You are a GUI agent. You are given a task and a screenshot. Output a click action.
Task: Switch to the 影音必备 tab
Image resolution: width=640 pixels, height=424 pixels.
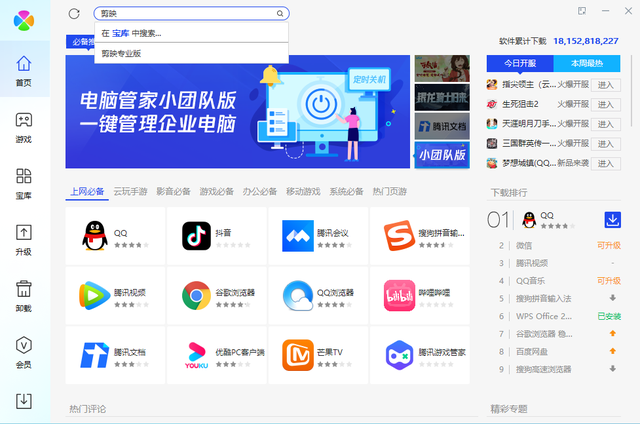pos(173,191)
